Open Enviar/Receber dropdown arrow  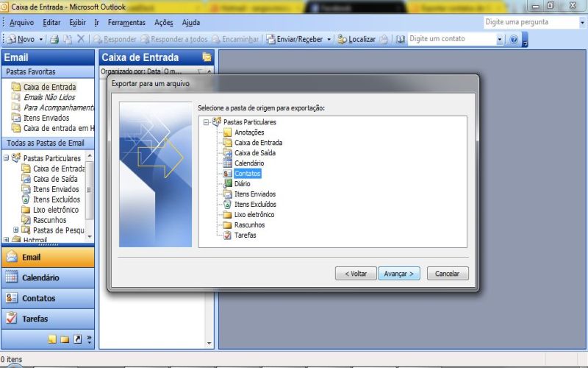point(329,39)
